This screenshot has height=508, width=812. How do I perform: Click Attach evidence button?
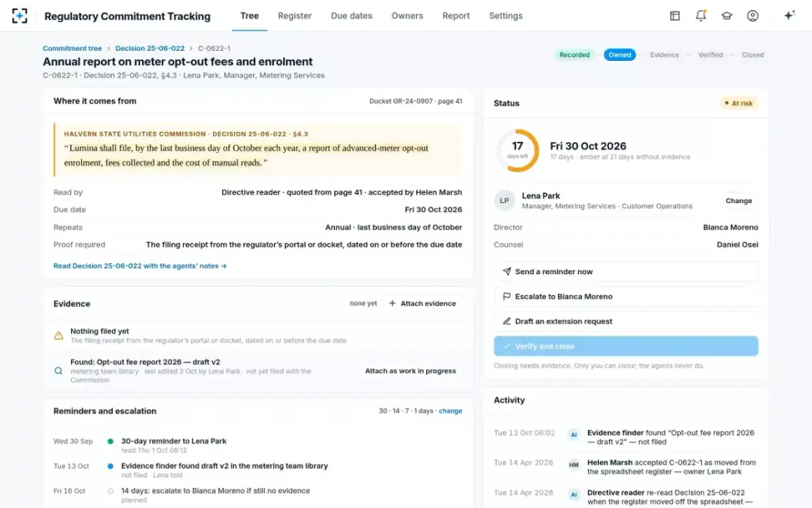pos(422,303)
